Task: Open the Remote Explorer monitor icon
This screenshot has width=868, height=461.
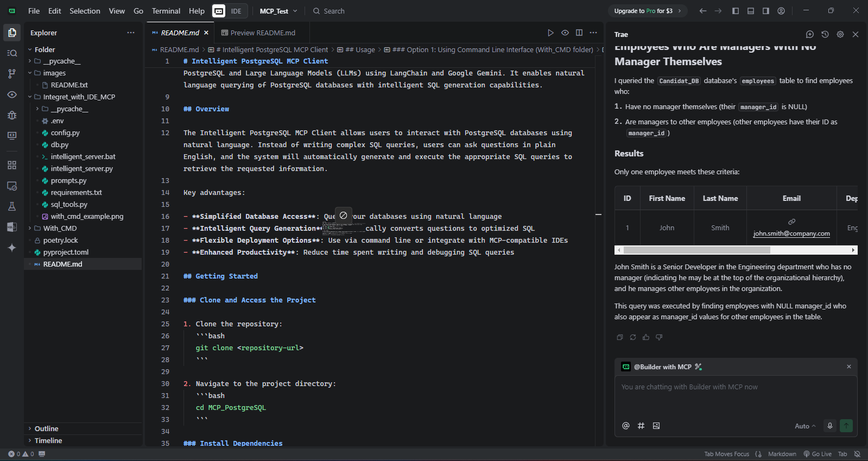Action: coord(12,136)
